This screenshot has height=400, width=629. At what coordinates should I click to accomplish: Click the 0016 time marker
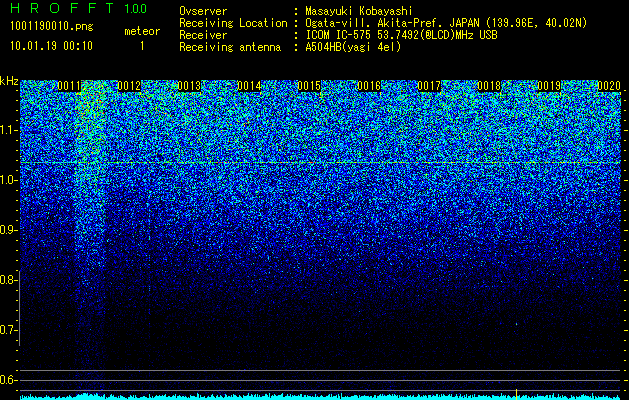pos(369,86)
